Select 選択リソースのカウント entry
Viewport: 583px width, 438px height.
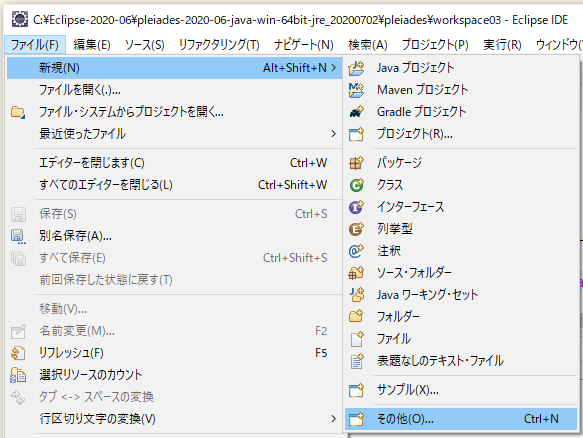[174, 375]
